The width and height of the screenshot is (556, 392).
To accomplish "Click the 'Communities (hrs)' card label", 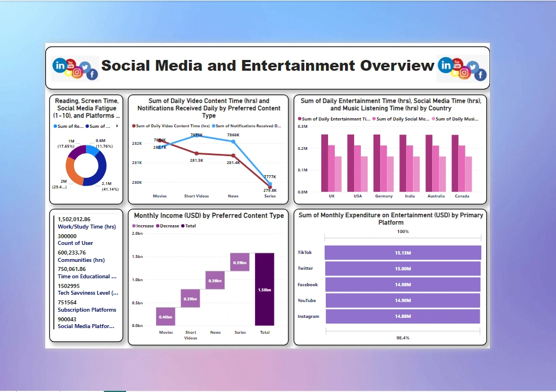I will point(81,260).
